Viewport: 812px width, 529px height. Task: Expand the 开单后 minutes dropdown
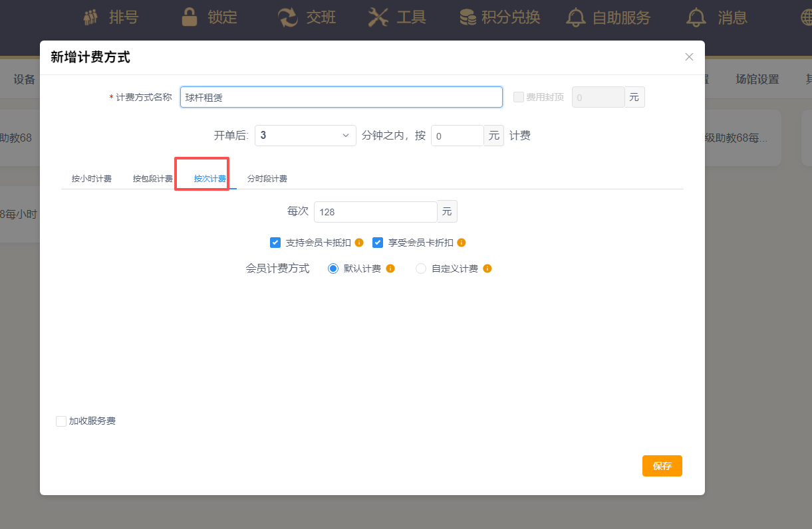coord(305,136)
